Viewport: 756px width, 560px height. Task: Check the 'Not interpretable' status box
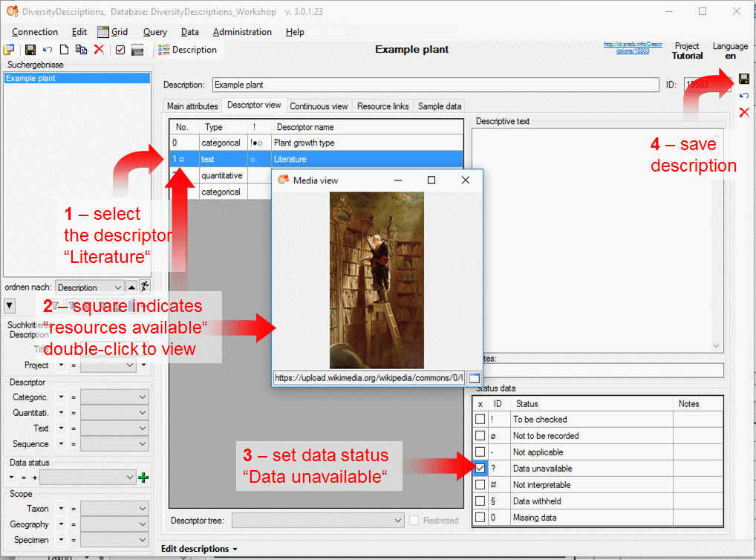(x=480, y=485)
